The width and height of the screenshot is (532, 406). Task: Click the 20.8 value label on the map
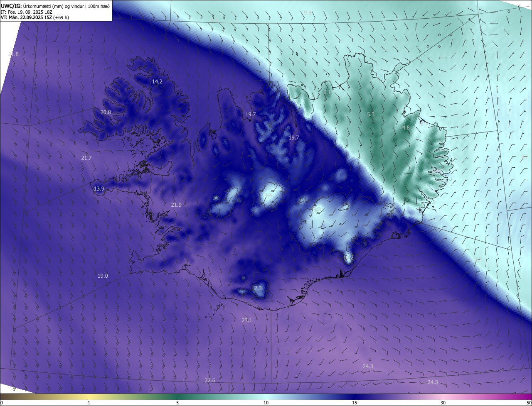(106, 112)
